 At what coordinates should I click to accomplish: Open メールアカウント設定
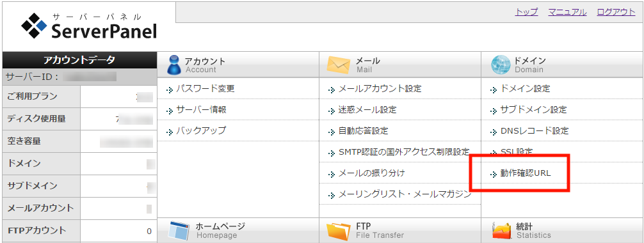tap(380, 88)
